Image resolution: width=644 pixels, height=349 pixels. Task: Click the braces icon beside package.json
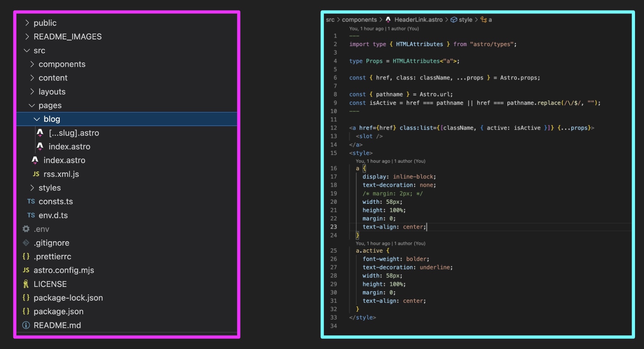coord(26,312)
